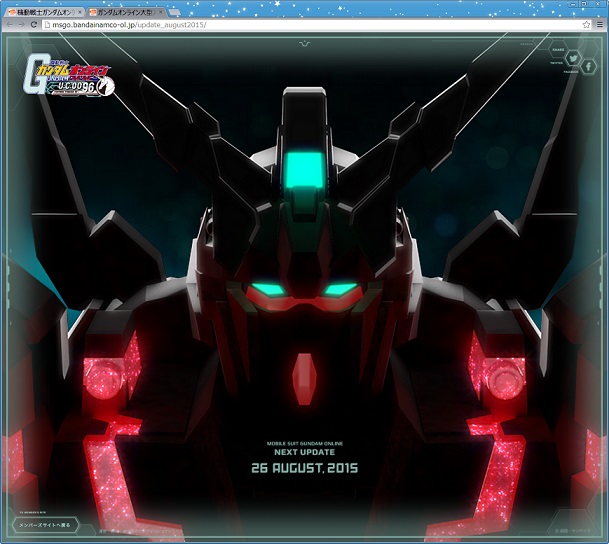Close the first 機動戦士ガンダムオン tab
The height and width of the screenshot is (544, 609).
pyautogui.click(x=80, y=12)
